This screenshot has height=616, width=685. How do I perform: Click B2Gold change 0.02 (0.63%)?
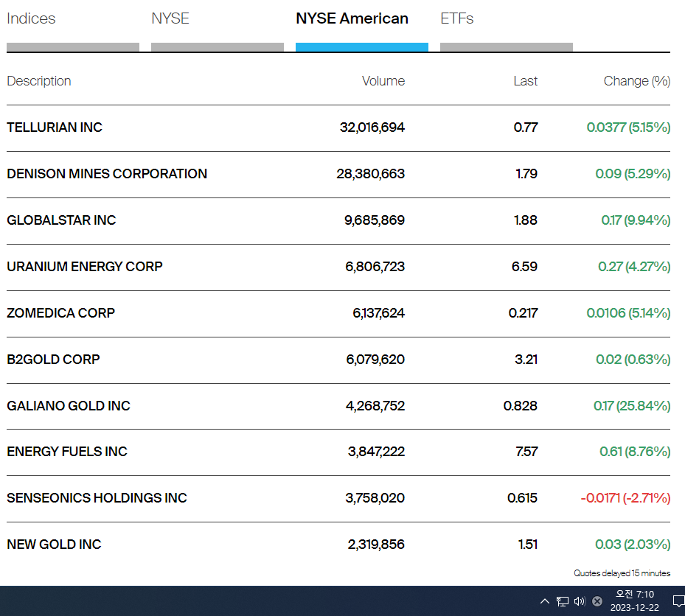pos(633,359)
